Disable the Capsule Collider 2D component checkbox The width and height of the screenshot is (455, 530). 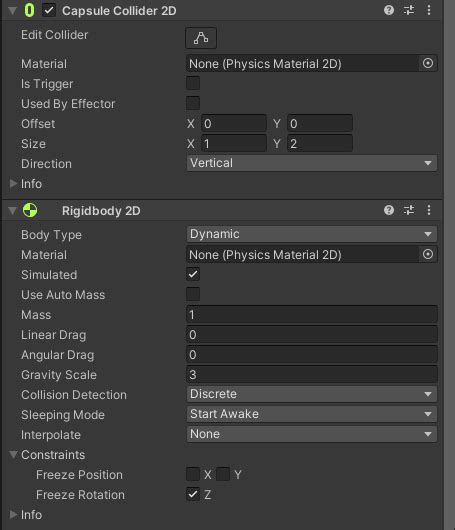click(49, 10)
